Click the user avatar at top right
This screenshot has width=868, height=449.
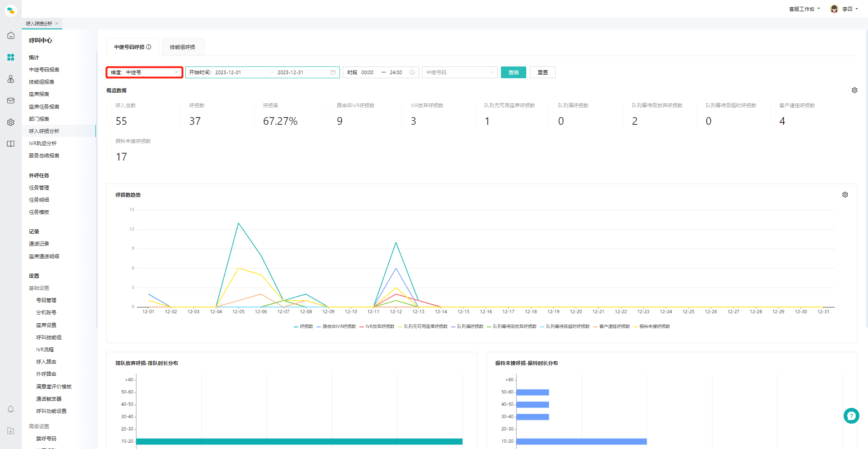coord(834,9)
